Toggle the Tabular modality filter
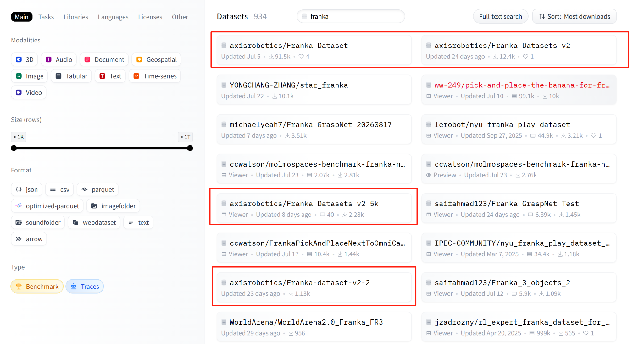Viewport: 644px width, 344px height. click(71, 76)
